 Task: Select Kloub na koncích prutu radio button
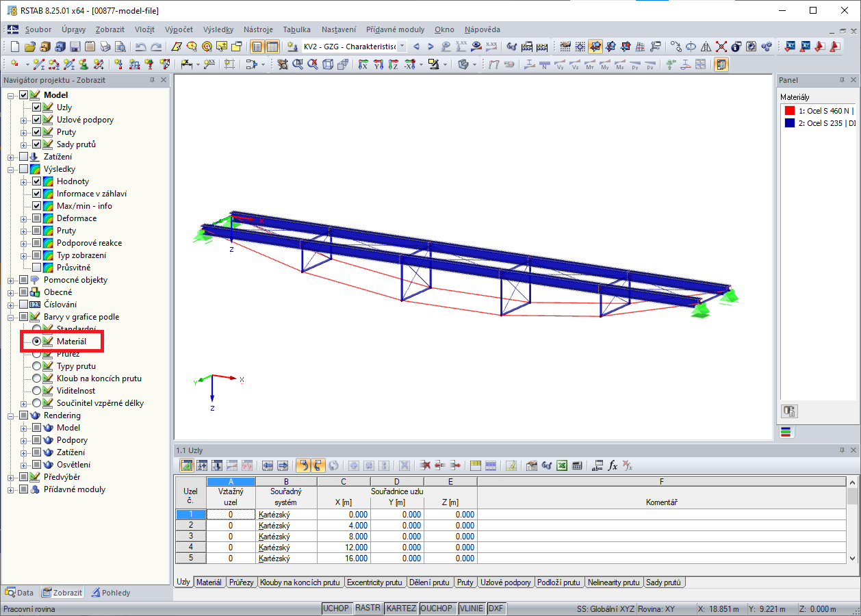36,378
